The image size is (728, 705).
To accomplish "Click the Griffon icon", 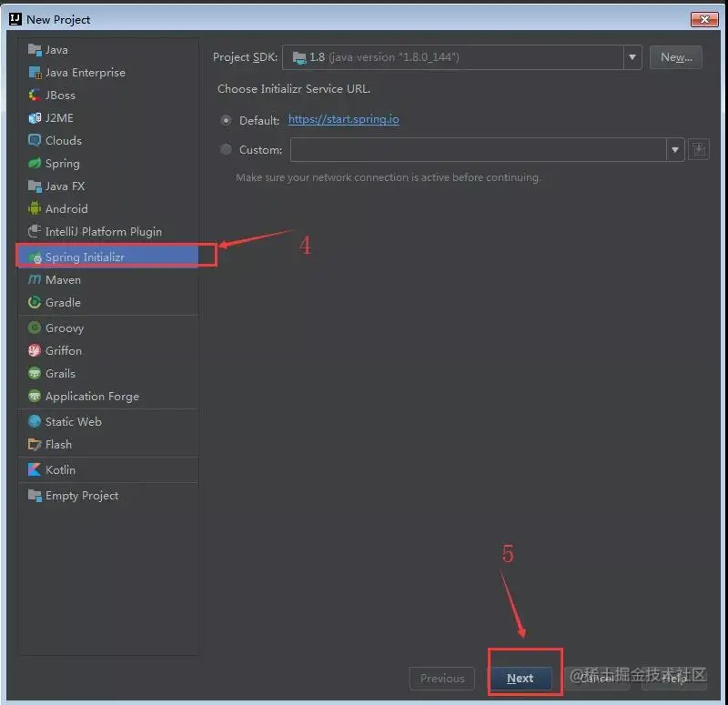I will point(35,350).
